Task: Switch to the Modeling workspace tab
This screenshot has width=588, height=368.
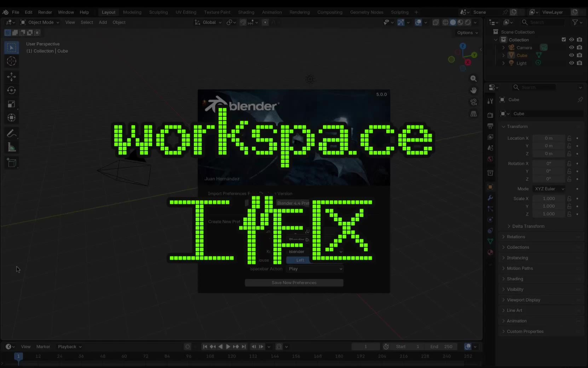Action: coord(132,12)
